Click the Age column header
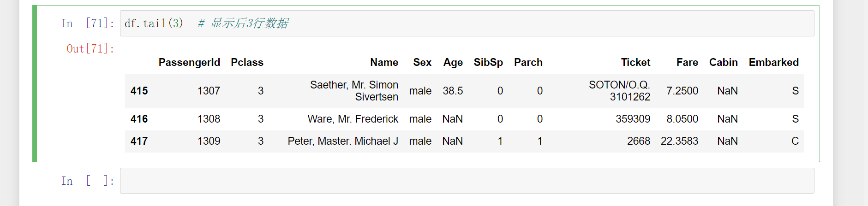 [453, 62]
